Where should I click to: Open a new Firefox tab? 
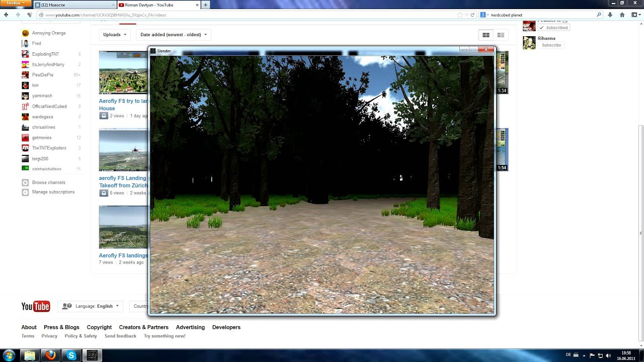(205, 5)
